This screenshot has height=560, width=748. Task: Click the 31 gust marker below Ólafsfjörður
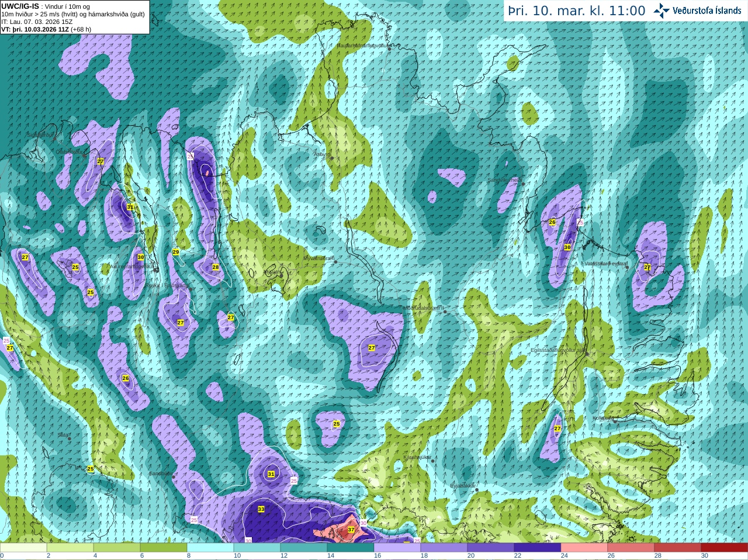point(130,207)
